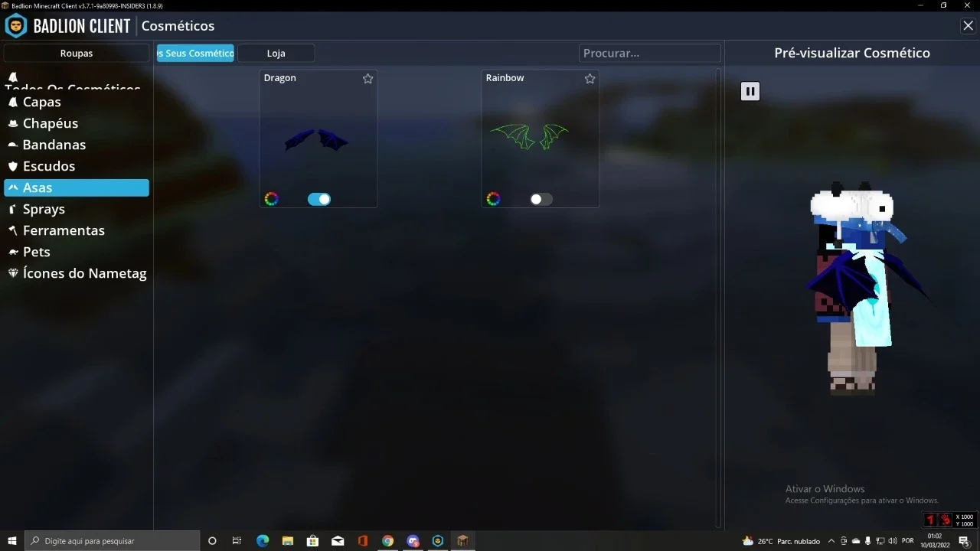Pause the cosmetic preview animation
Image resolution: width=980 pixels, height=551 pixels.
[x=750, y=91]
